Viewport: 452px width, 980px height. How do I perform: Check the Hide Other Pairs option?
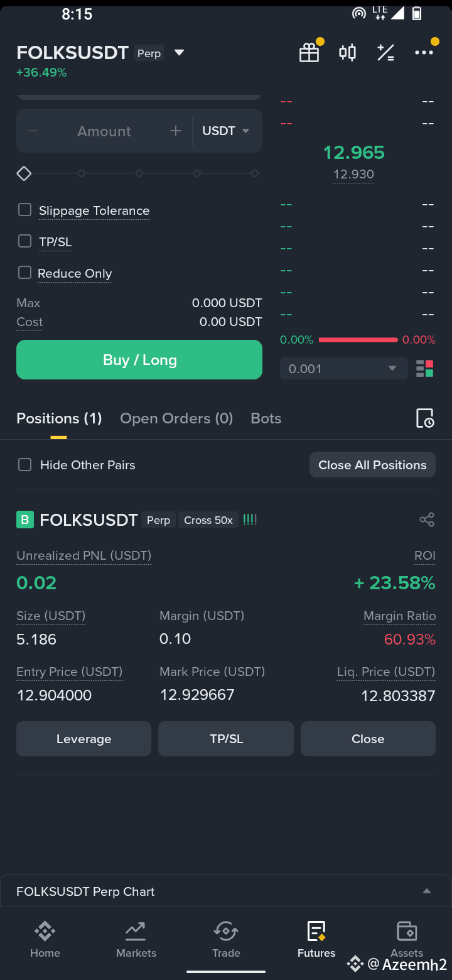[24, 465]
